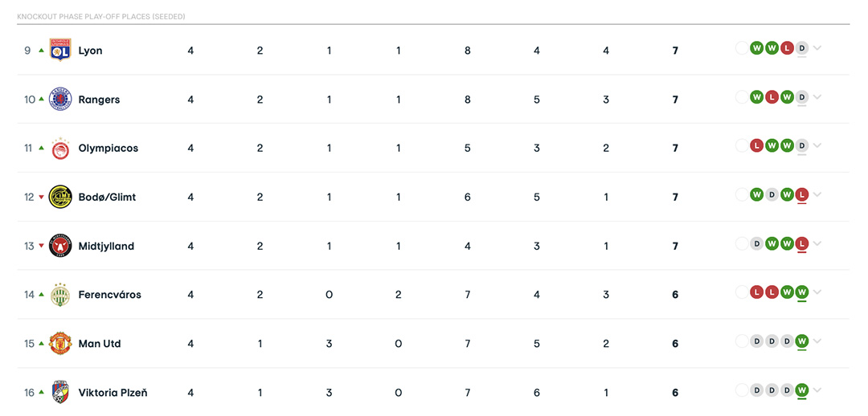Click Man Utd's latest win form badge

tap(801, 341)
